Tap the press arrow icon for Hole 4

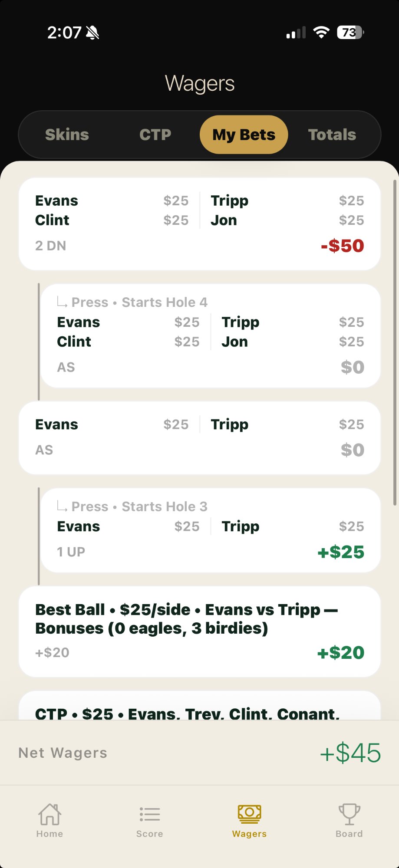[62, 302]
